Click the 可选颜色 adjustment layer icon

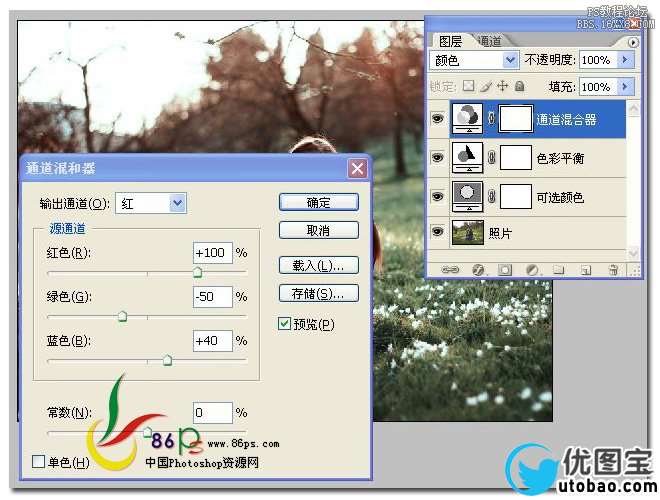point(467,196)
